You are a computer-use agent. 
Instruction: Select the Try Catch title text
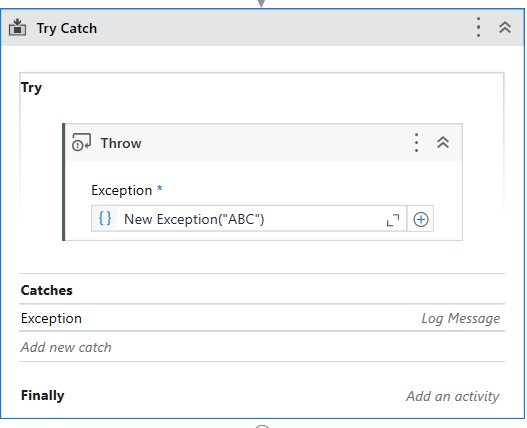(67, 29)
